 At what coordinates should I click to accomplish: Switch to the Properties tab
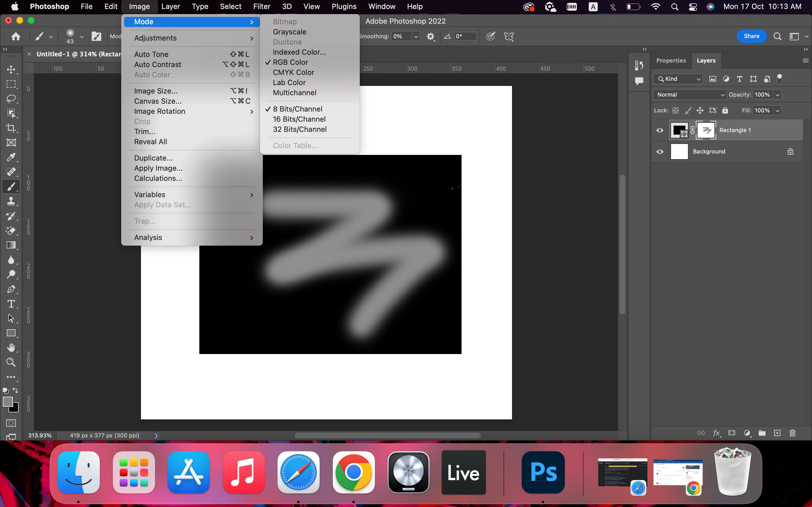671,60
